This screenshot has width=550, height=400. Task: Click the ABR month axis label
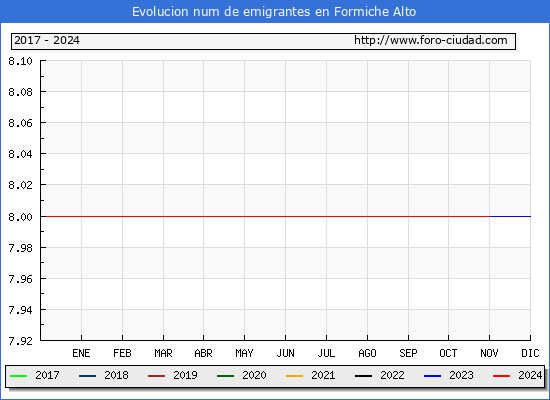click(x=203, y=353)
